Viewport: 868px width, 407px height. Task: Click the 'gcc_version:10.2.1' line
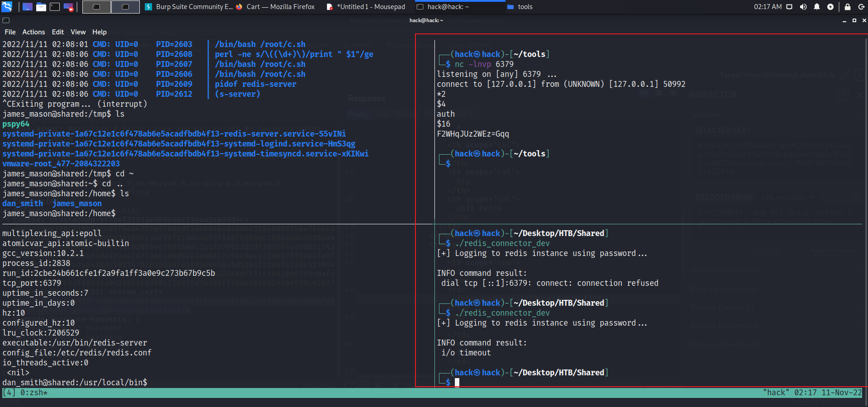[43, 253]
